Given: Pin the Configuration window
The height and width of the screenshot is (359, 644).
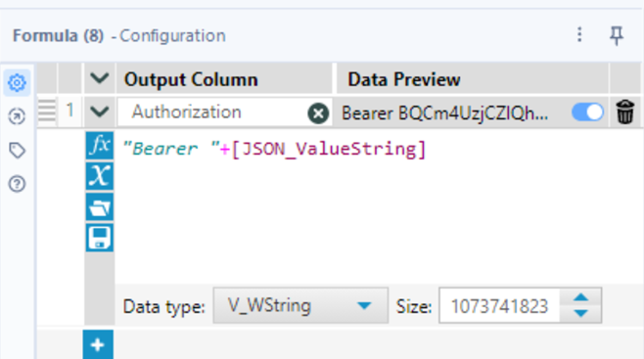Looking at the screenshot, I should (616, 35).
